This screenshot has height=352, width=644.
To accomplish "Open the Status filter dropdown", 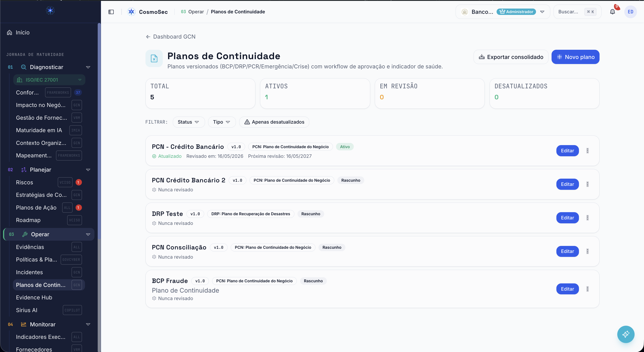I will [189, 122].
